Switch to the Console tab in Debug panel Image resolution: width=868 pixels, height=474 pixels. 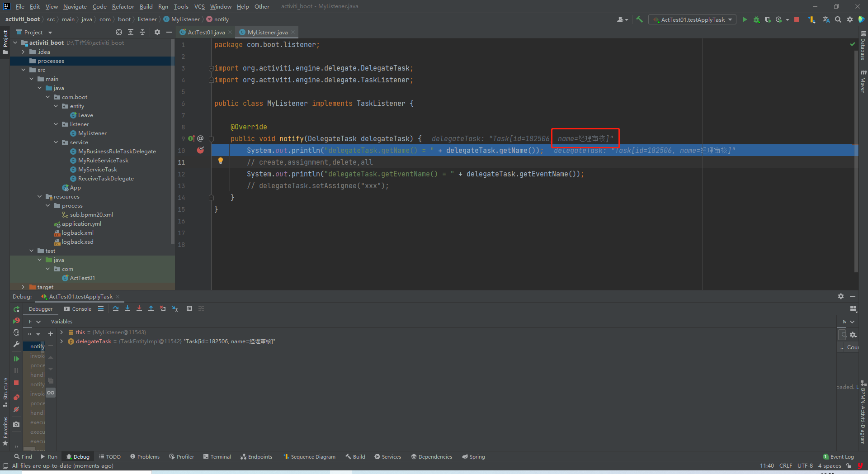78,309
